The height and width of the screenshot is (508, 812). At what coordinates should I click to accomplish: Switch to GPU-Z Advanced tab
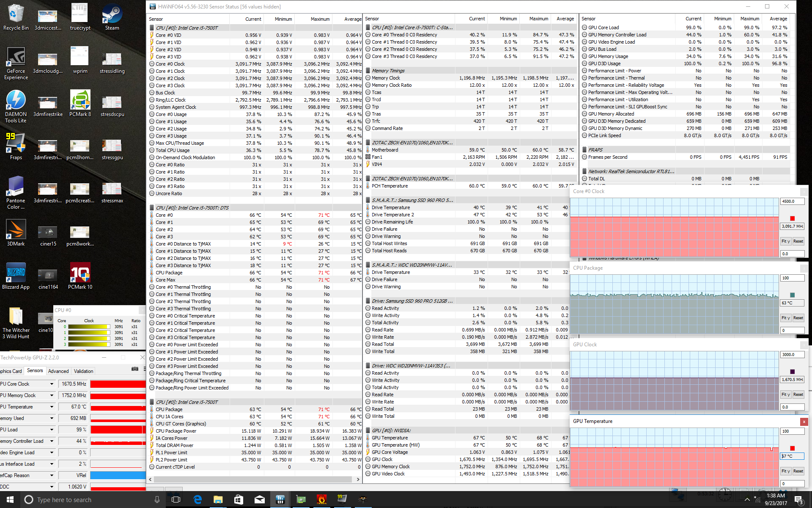coord(58,371)
